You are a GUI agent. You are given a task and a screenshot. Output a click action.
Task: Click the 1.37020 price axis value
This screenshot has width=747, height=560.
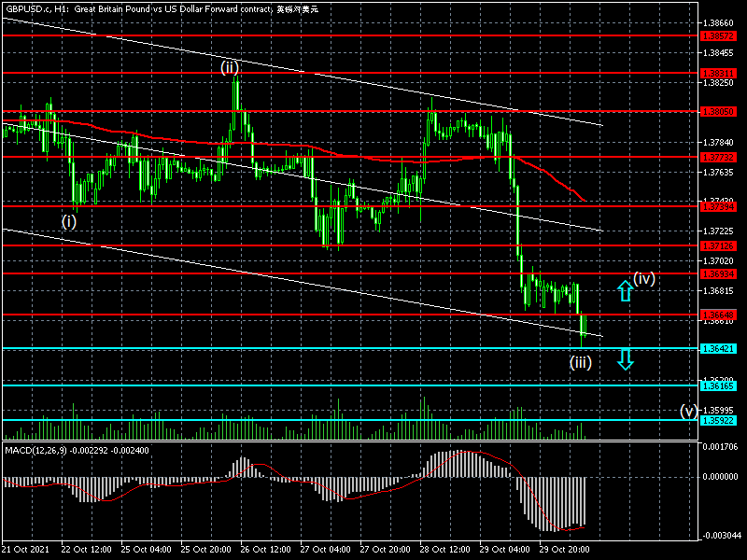pos(718,261)
